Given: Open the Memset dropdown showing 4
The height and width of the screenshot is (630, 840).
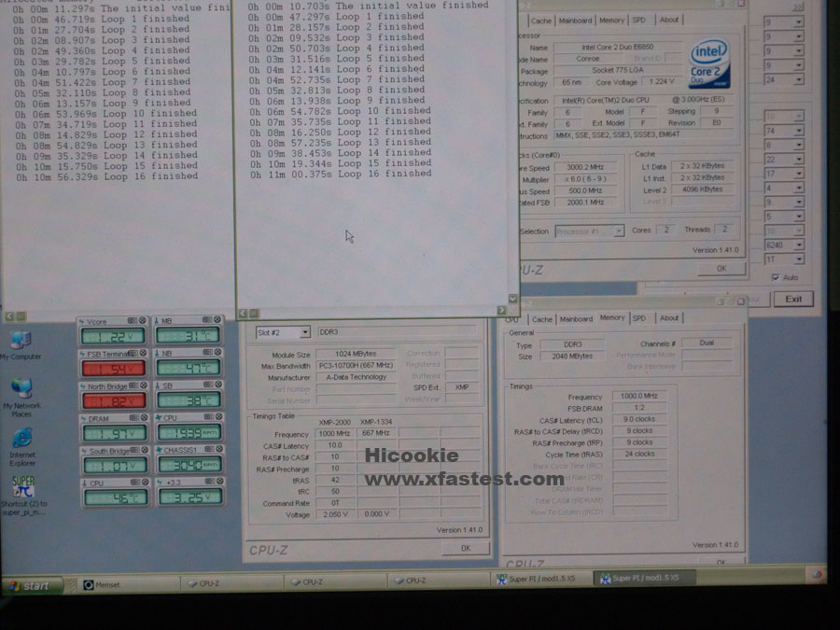Looking at the screenshot, I should (784, 188).
